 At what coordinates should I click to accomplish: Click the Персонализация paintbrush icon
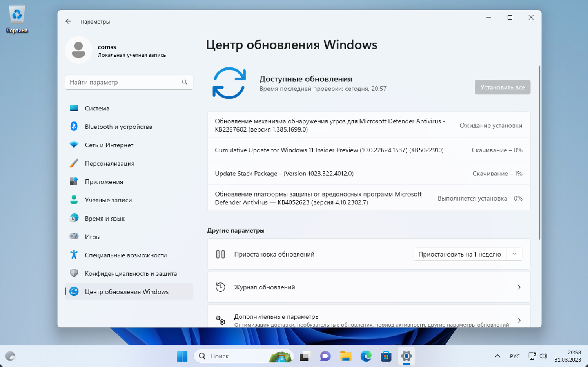[74, 163]
